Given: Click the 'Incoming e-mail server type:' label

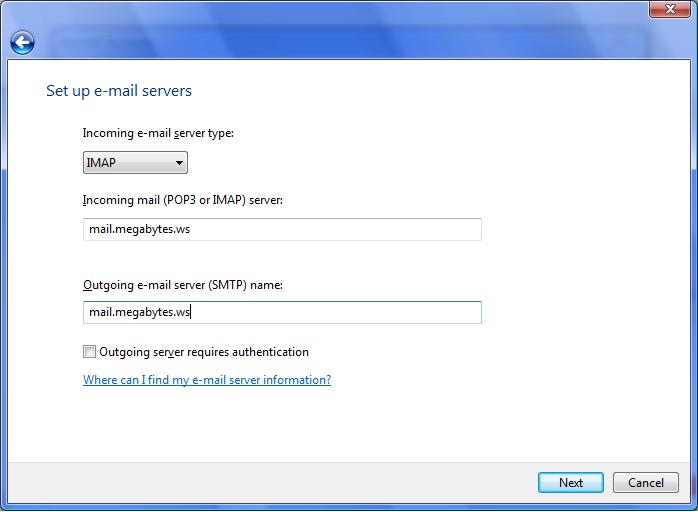Looking at the screenshot, I should coord(158,133).
